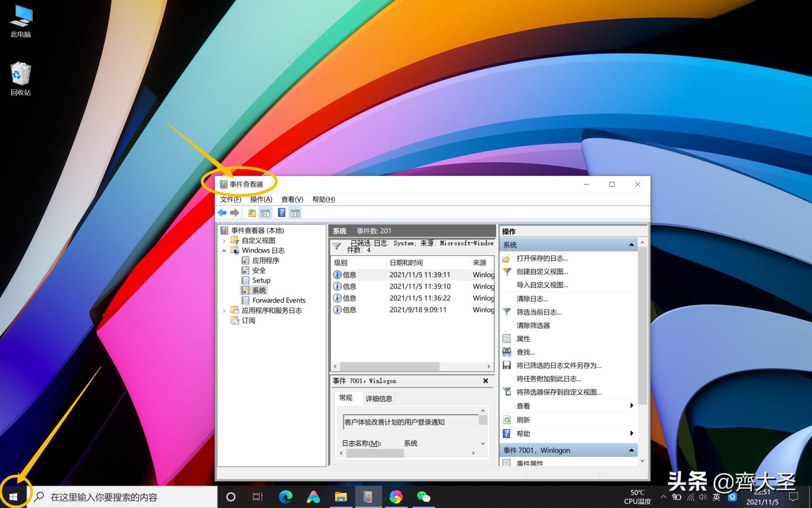This screenshot has width=812, height=508.
Task: Open Microsoft Edge from the taskbar
Action: click(285, 497)
